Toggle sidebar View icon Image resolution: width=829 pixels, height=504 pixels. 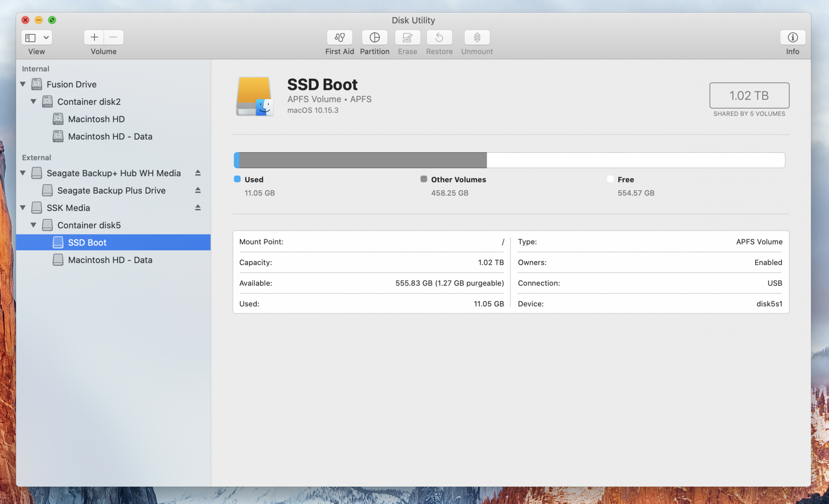[31, 38]
